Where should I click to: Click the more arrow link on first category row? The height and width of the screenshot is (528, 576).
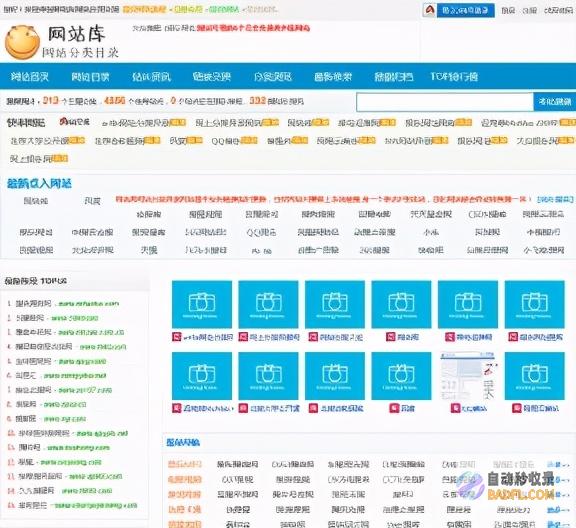pyautogui.click(x=558, y=465)
